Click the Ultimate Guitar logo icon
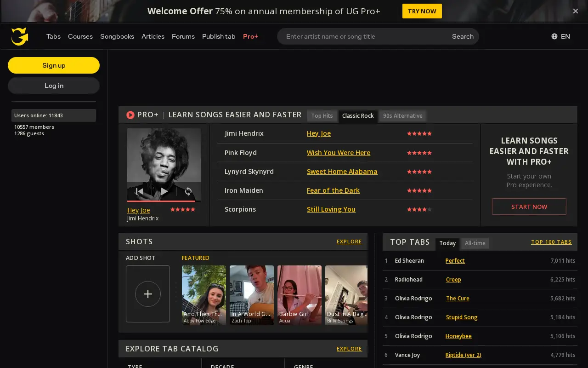588x368 pixels. coord(20,36)
